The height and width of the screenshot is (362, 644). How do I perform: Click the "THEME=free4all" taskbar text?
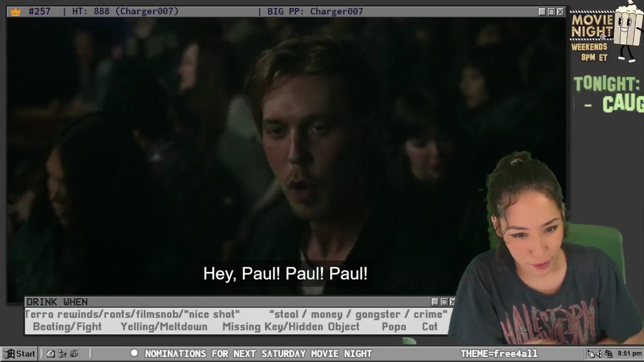[x=499, y=354]
